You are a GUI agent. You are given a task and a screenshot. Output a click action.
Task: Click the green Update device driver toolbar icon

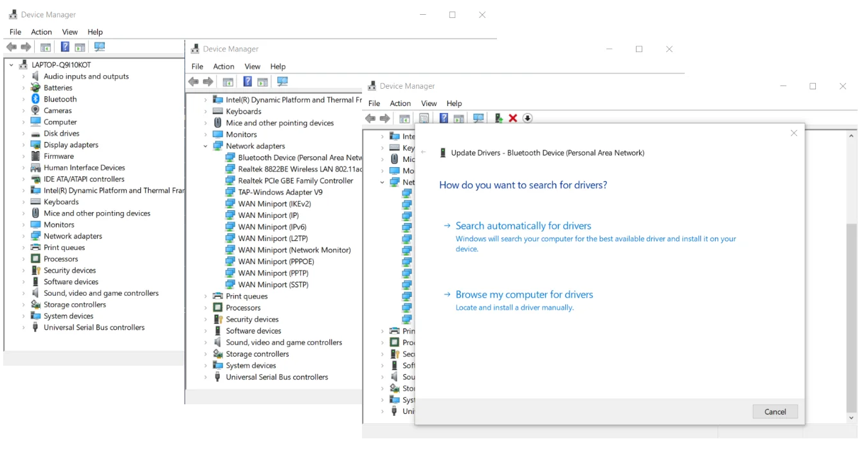[x=498, y=118]
